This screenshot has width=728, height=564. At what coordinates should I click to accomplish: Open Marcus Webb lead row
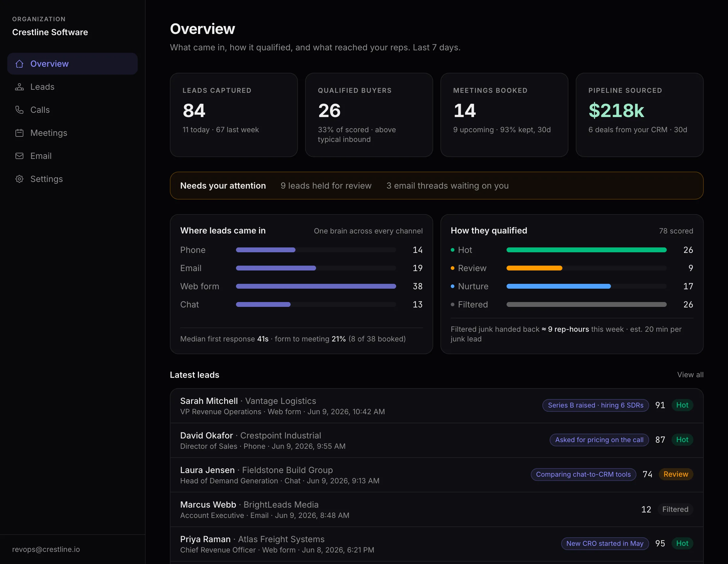pyautogui.click(x=437, y=509)
